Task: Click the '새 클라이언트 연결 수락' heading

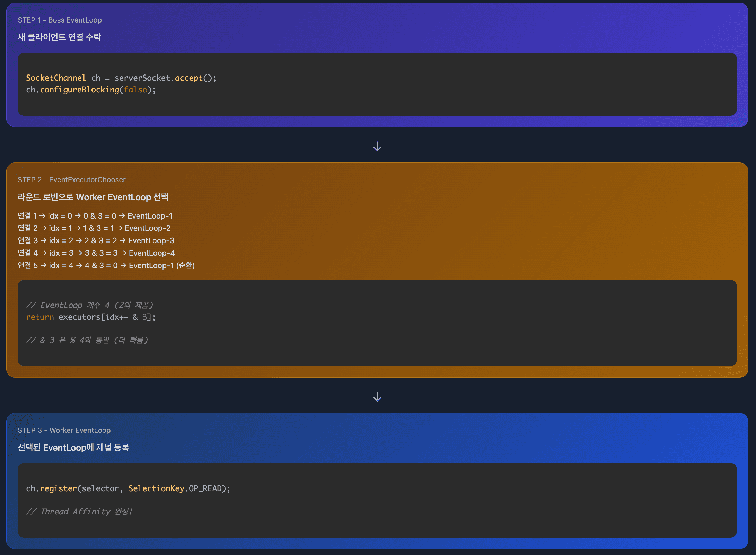Action: point(59,37)
